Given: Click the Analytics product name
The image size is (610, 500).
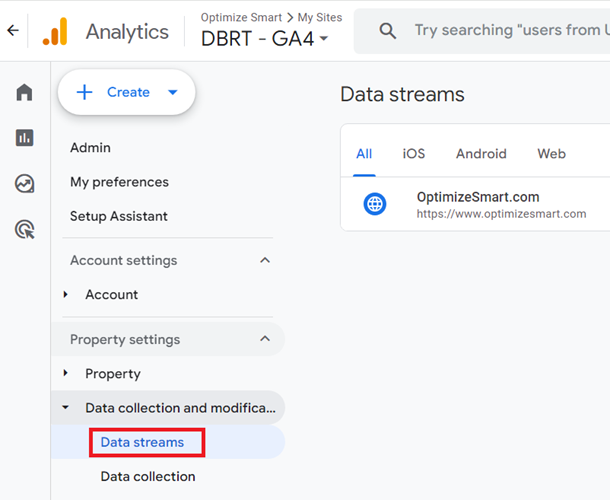Looking at the screenshot, I should (x=127, y=32).
